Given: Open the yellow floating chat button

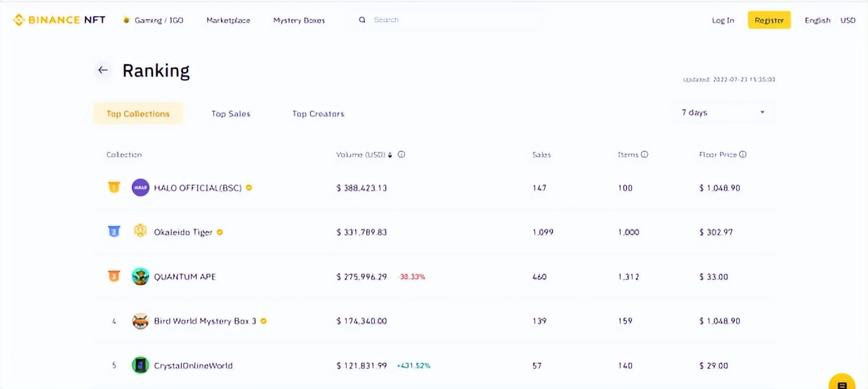Looking at the screenshot, I should (x=842, y=382).
